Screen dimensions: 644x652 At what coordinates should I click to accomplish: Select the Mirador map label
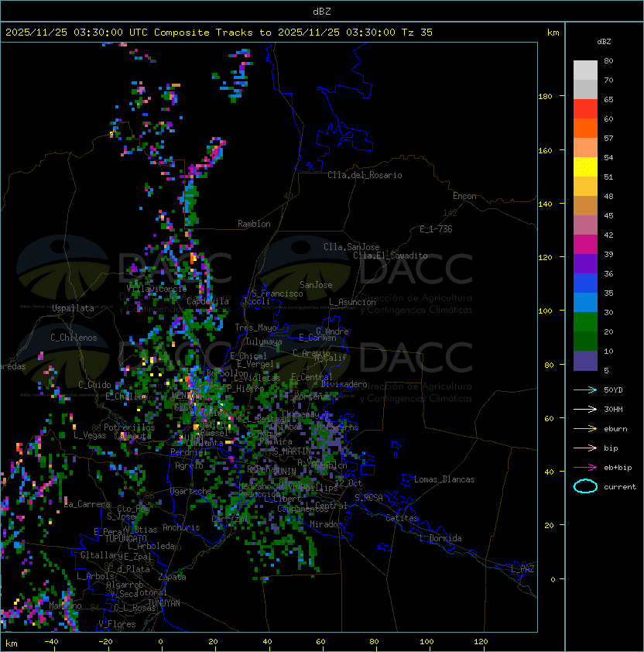(326, 524)
